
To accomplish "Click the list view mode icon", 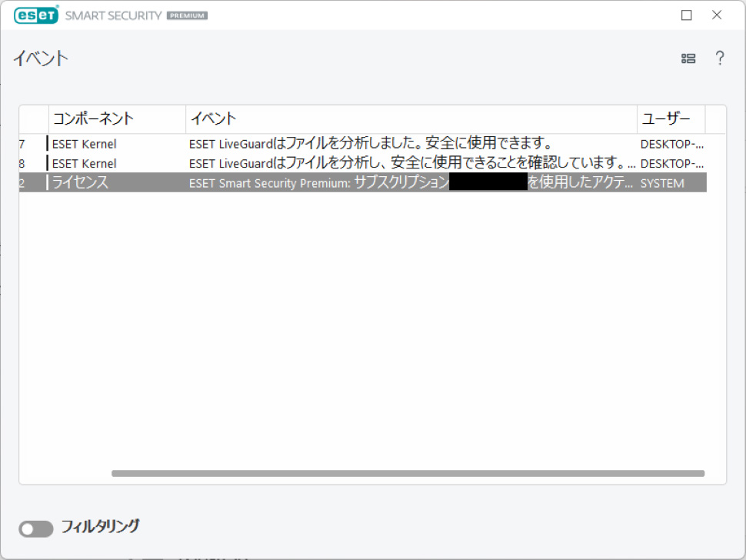I will [x=688, y=58].
